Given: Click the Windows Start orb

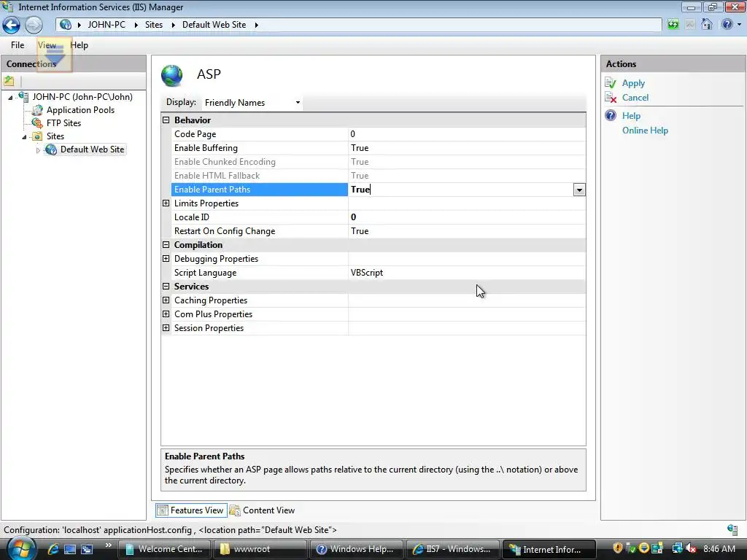Looking at the screenshot, I should (x=20, y=548).
